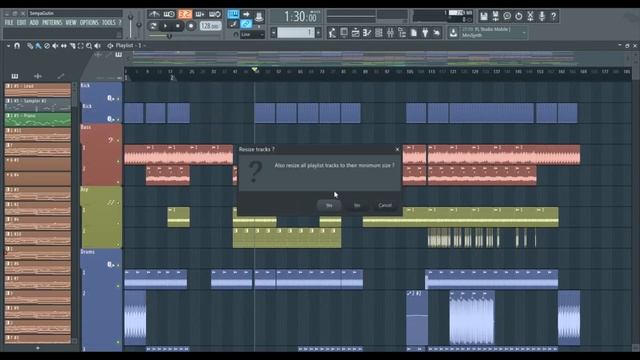Image resolution: width=640 pixels, height=360 pixels.
Task: Close the Resize tracks dialog with X
Action: (x=397, y=149)
